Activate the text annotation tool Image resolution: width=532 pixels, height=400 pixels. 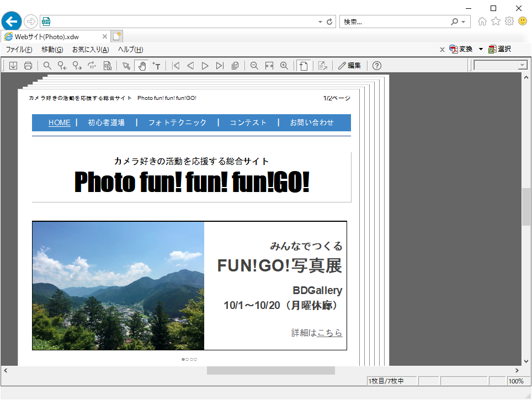[156, 66]
